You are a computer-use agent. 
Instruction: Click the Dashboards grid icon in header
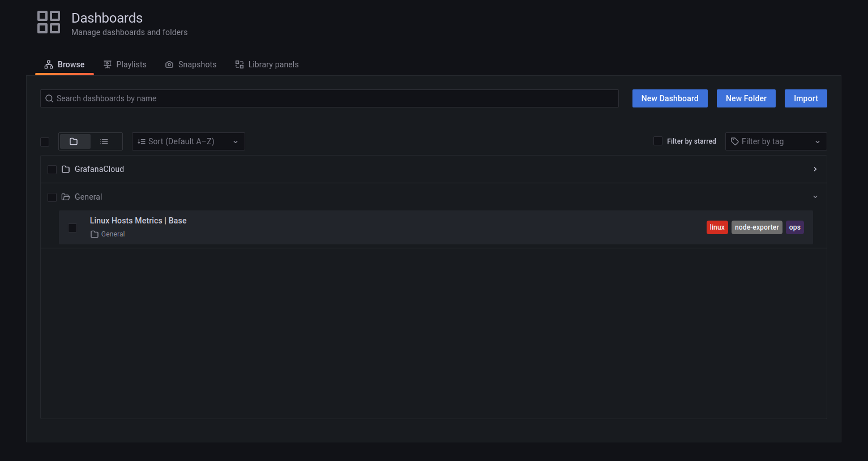click(49, 22)
